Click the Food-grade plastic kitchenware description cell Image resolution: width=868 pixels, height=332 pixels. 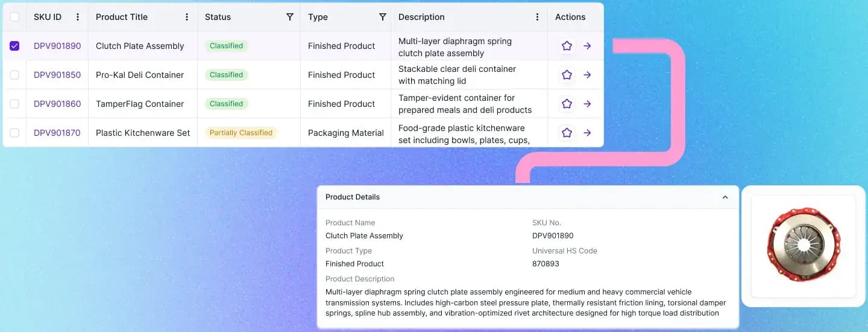pyautogui.click(x=464, y=134)
